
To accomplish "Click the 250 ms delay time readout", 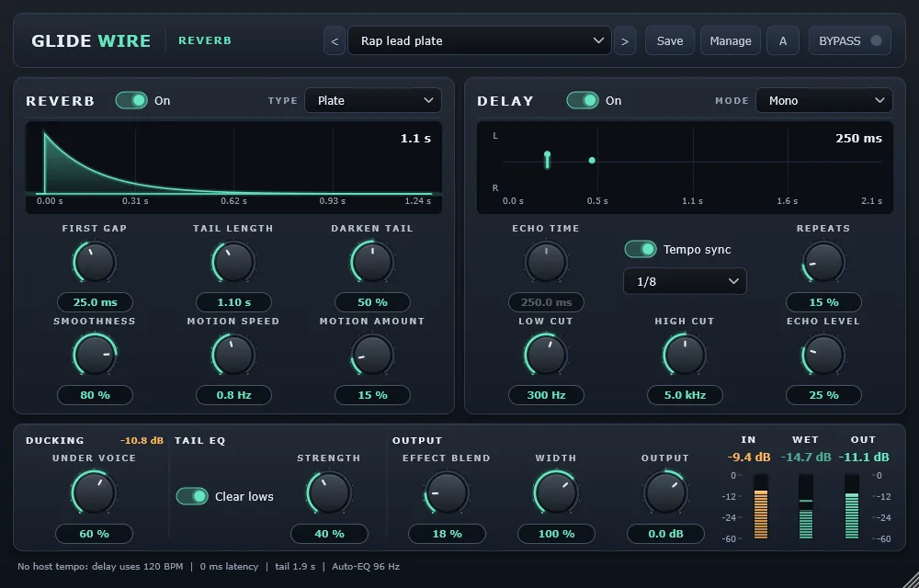I will pyautogui.click(x=858, y=138).
